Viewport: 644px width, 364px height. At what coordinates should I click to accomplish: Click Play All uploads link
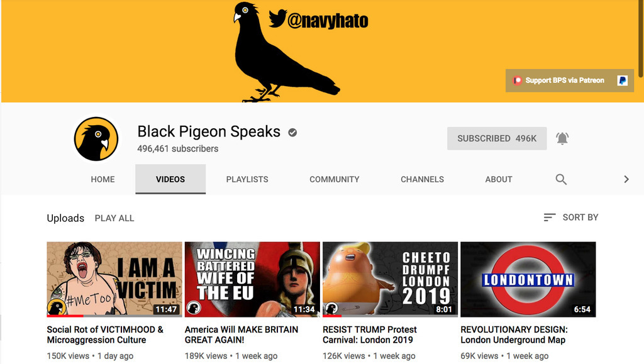[114, 218]
